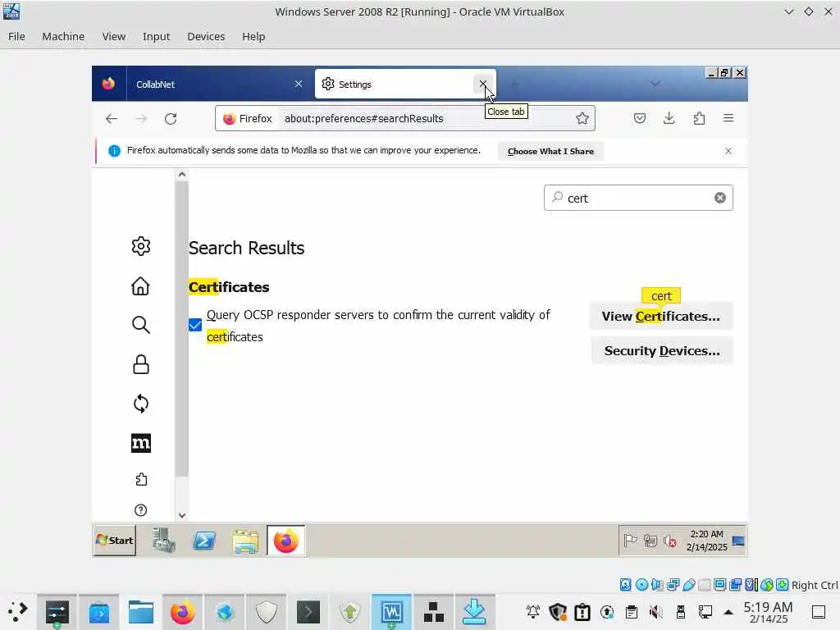This screenshot has height=630, width=840.
Task: Close the CollabNet tab
Action: [299, 84]
